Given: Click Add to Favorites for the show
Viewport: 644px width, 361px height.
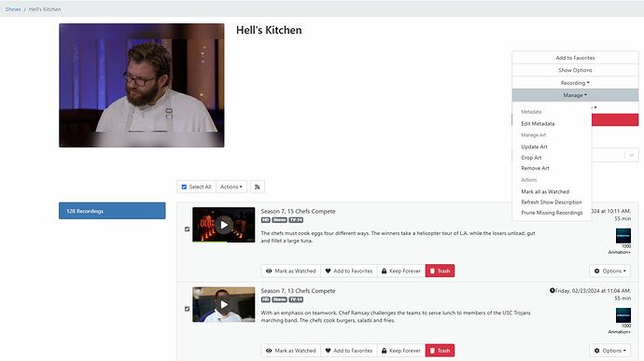Looking at the screenshot, I should (575, 58).
